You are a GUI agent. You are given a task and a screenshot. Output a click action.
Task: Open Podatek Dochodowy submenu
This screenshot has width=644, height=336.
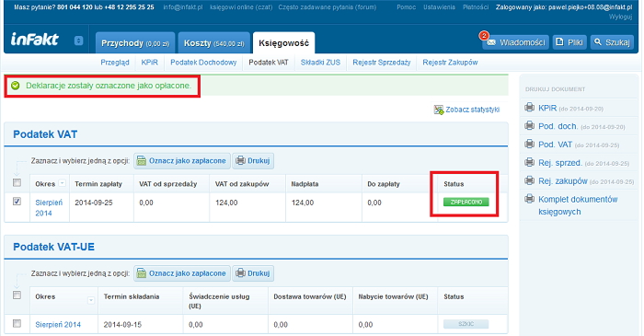click(203, 63)
